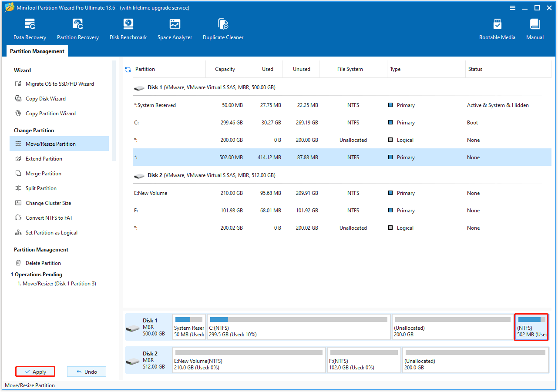Click the Partition Management sidebar heading
This screenshot has height=392, width=558.
pyautogui.click(x=41, y=250)
